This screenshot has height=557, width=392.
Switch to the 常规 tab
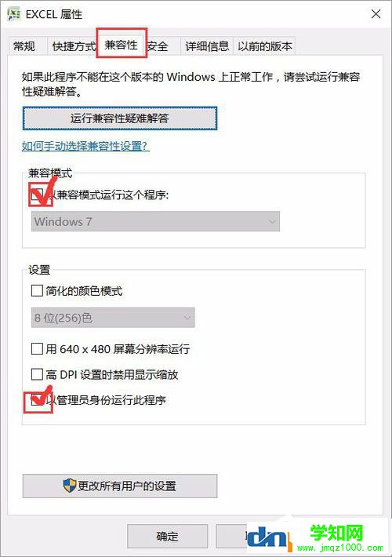[24, 46]
